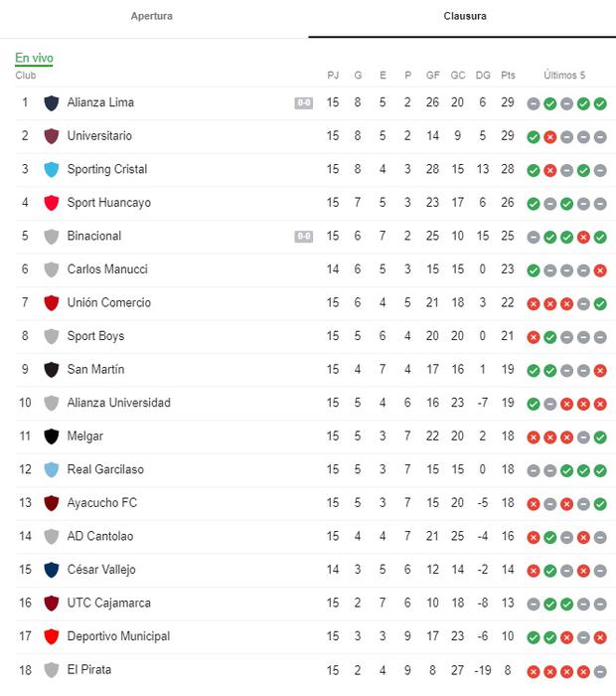Screen dimensions: 616x696
Task: Click San Martín's black shield icon
Action: 52,370
